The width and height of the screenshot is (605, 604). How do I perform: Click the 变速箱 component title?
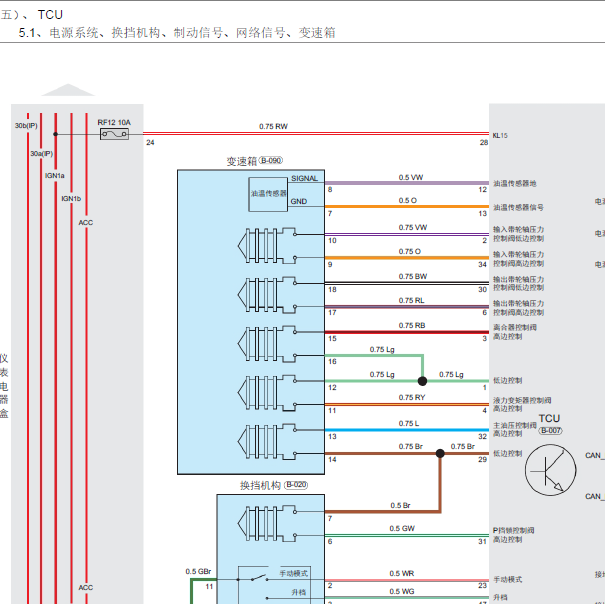(x=242, y=161)
